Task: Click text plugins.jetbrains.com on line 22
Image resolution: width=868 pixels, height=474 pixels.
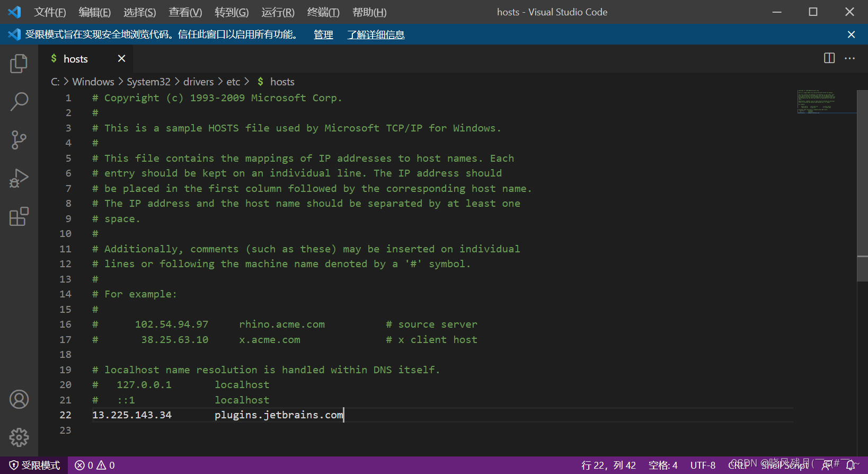Action: coord(279,415)
